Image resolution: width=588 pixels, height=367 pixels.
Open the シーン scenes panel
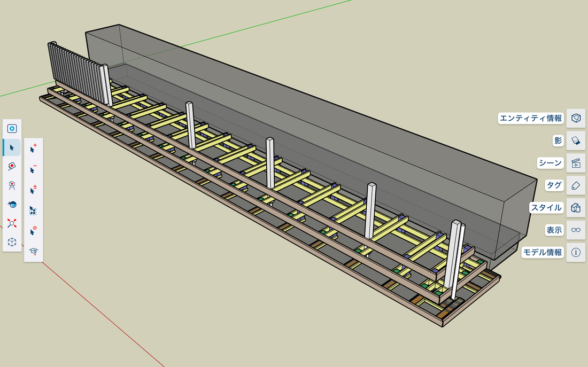point(576,163)
